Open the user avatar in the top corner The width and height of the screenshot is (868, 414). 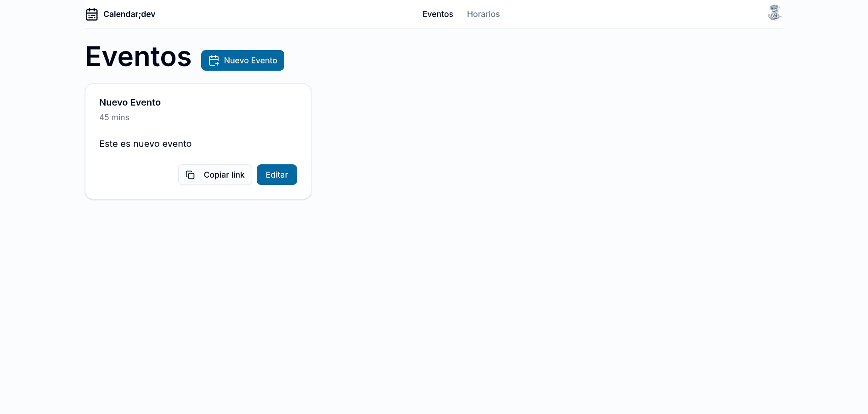click(x=774, y=12)
